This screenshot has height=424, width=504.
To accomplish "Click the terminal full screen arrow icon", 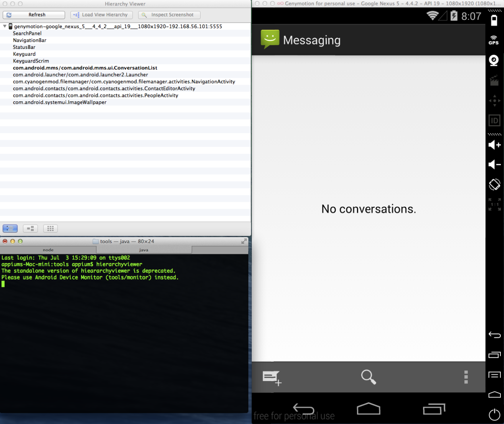I will [x=244, y=241].
